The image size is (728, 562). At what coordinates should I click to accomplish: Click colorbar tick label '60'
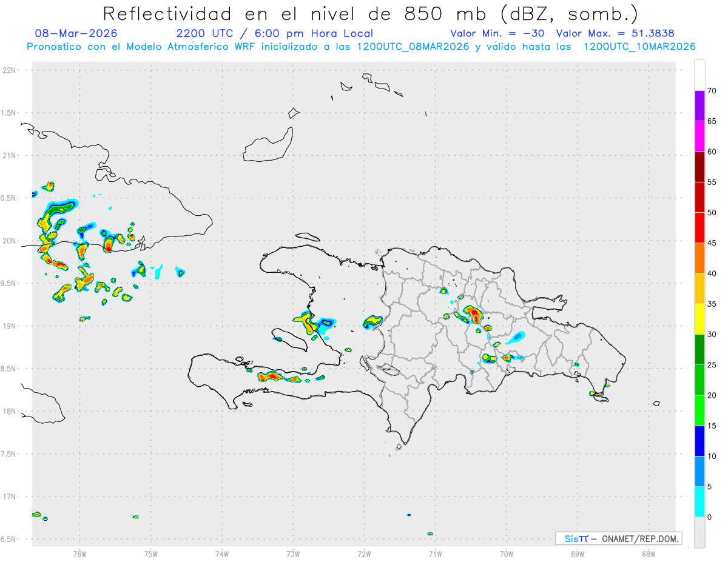(x=712, y=152)
